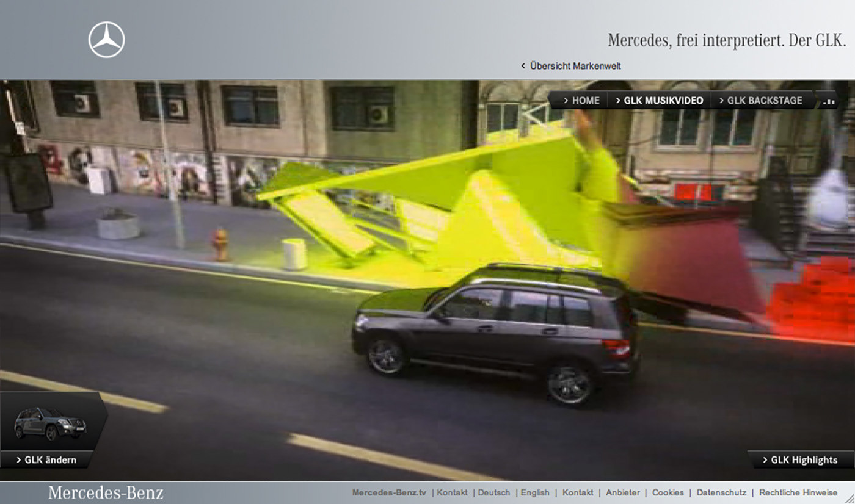Open Kontakt link between English and Anbieter
This screenshot has height=504, width=855.
pos(578,492)
